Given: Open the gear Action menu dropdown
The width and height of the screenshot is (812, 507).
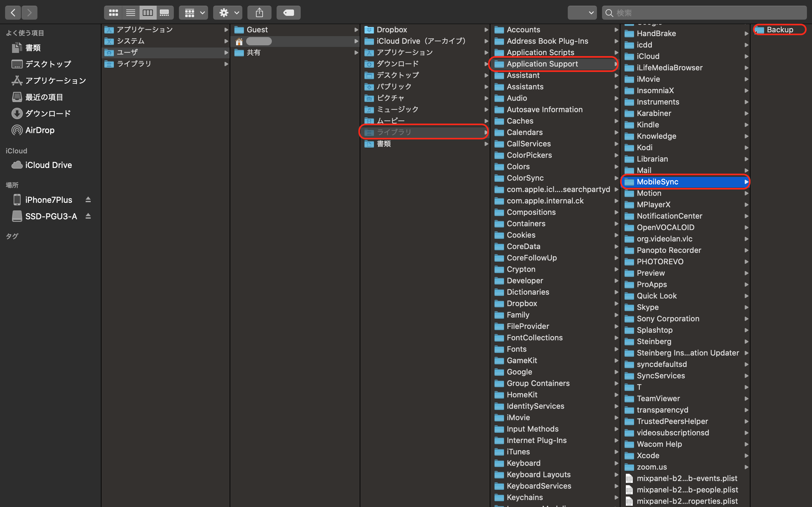Looking at the screenshot, I should point(228,13).
